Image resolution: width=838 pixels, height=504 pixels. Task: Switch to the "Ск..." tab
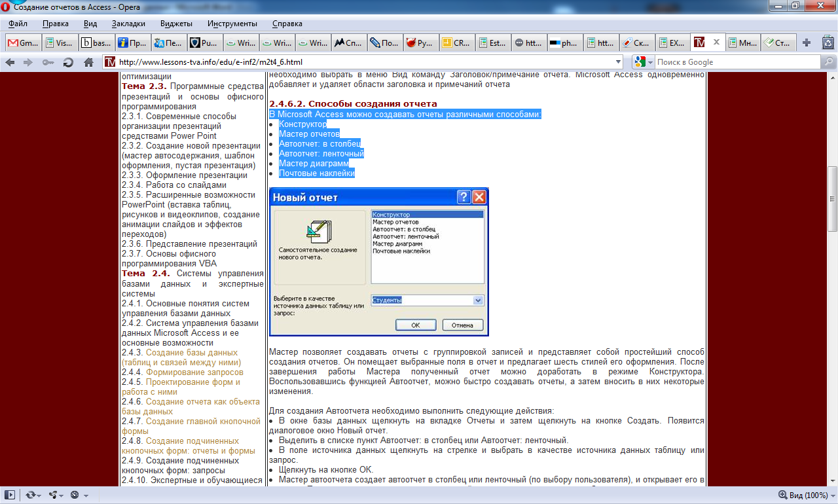point(636,43)
